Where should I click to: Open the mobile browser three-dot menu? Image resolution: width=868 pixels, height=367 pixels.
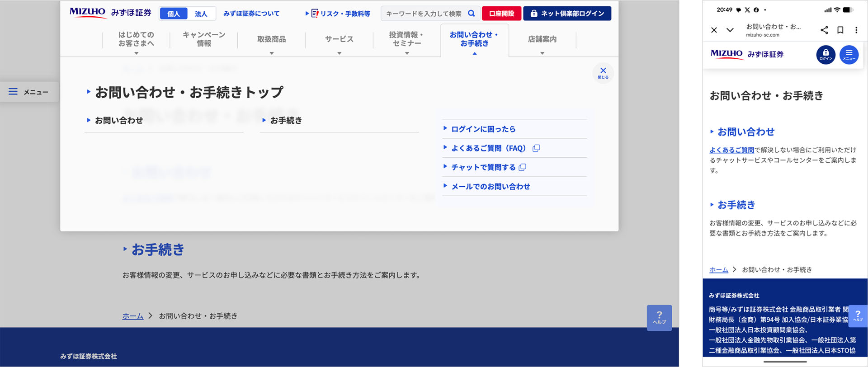pyautogui.click(x=856, y=30)
